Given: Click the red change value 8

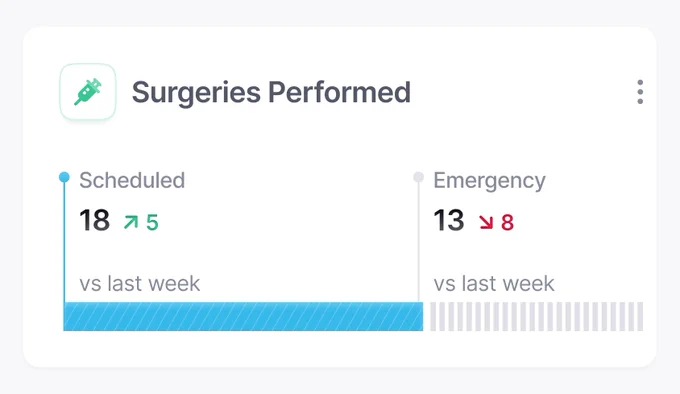Looking at the screenshot, I should [x=507, y=223].
